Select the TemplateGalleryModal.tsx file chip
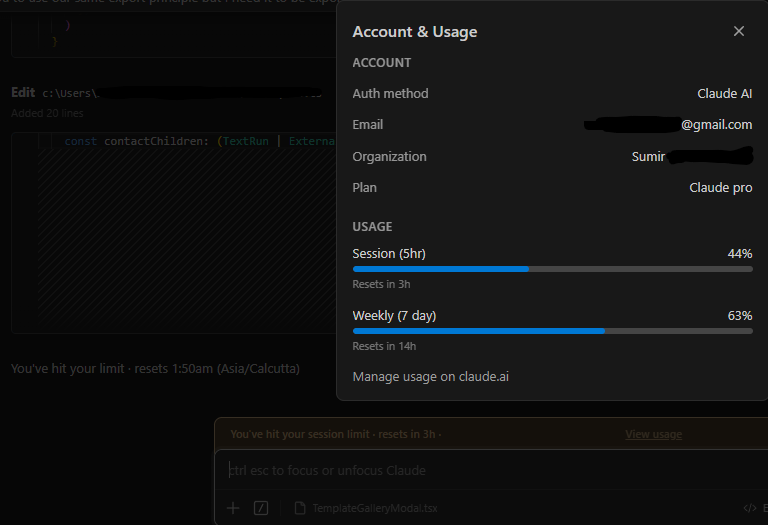This screenshot has width=768, height=525. pyautogui.click(x=366, y=508)
